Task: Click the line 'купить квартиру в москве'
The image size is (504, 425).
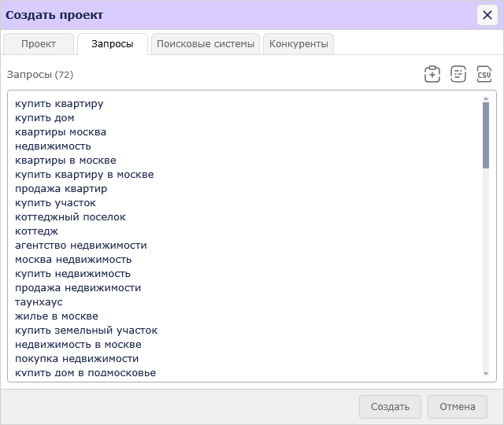Action: (84, 175)
